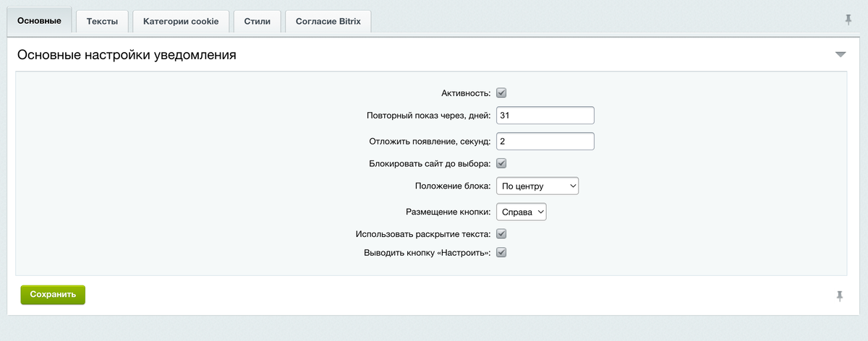Click the Активность: label
The height and width of the screenshot is (341, 868).
(x=466, y=93)
